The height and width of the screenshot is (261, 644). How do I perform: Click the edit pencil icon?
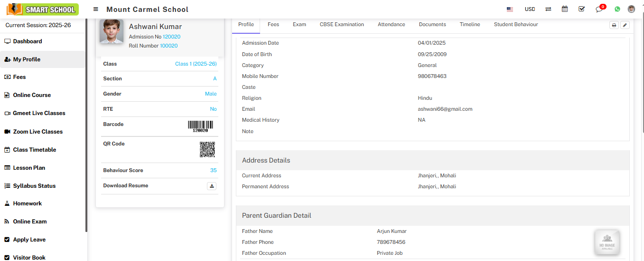click(x=625, y=25)
